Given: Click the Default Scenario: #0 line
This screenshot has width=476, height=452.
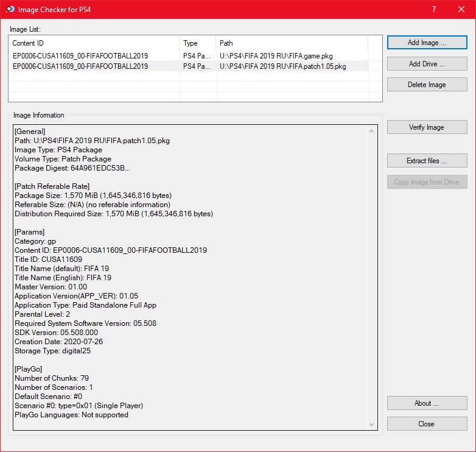Looking at the screenshot, I should point(48,397).
